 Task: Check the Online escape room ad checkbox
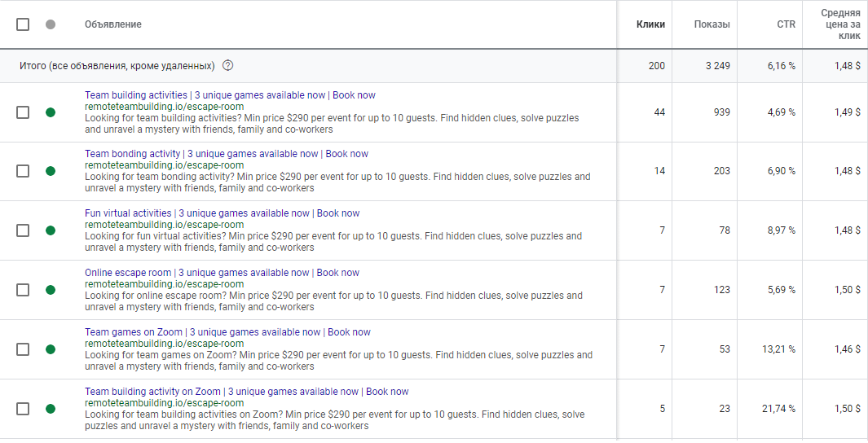pos(23,290)
